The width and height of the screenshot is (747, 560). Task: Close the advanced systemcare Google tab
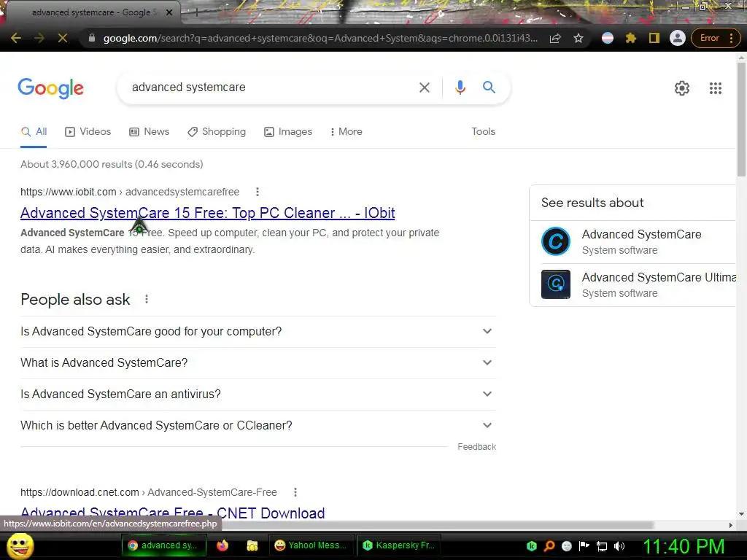(169, 13)
